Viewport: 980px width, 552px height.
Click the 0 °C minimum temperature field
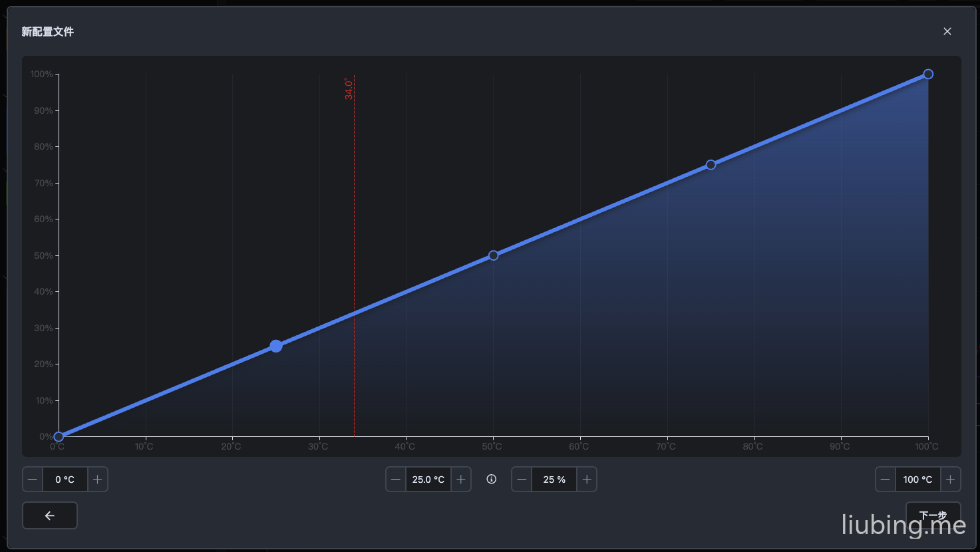click(x=65, y=480)
